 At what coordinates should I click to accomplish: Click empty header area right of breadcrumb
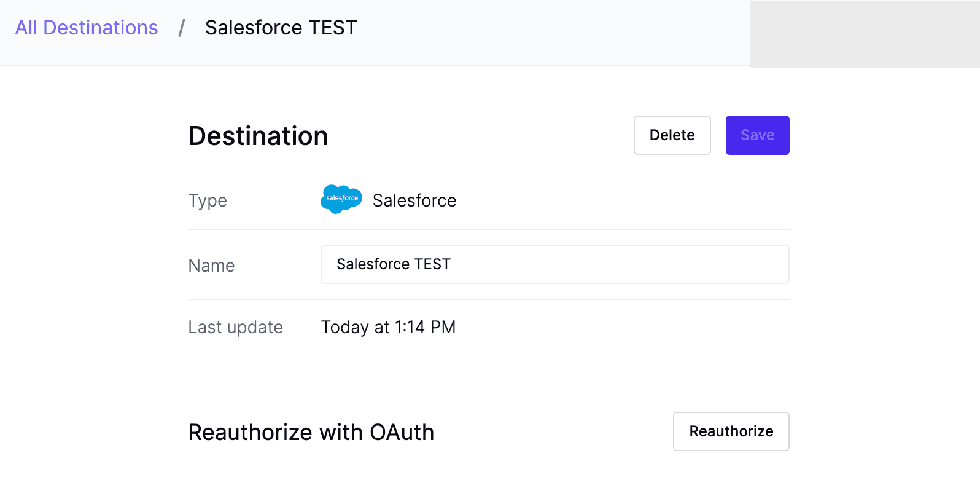tap(553, 31)
